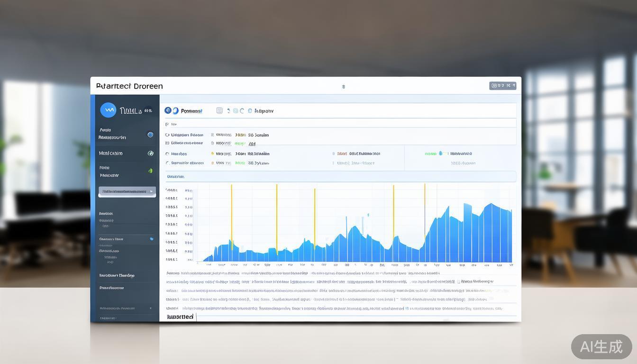Expand the sidebar dropdown arrow near the bottom
The image size is (637, 364).
(x=151, y=308)
